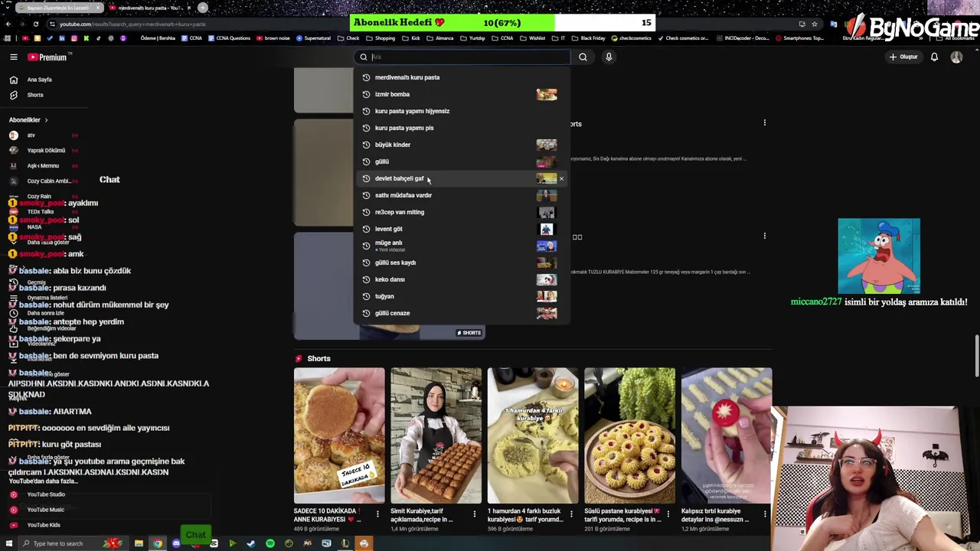The width and height of the screenshot is (980, 551).
Task: Click thumbnail beside keko dansı suggestion
Action: coord(547,279)
